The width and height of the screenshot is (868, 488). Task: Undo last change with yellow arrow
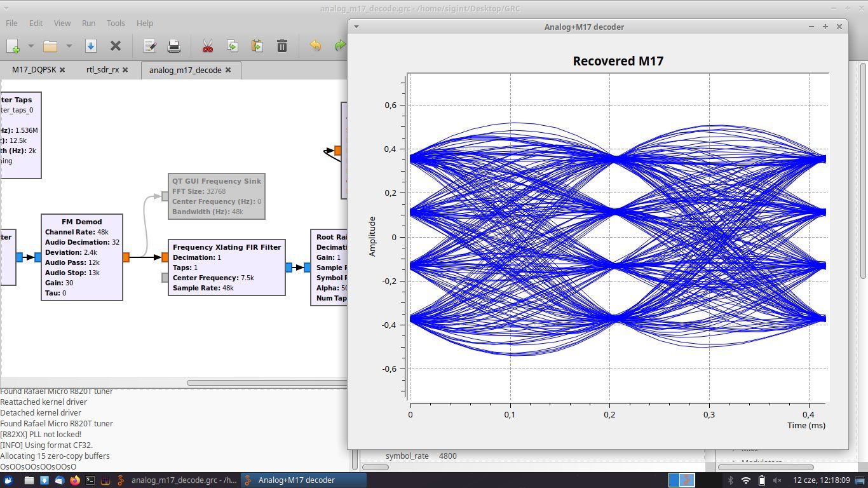[x=315, y=46]
